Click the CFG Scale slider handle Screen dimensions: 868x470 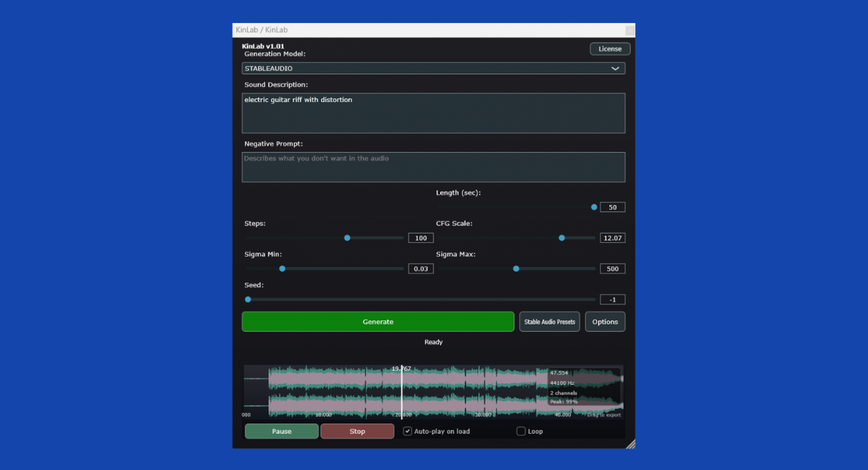pyautogui.click(x=562, y=238)
